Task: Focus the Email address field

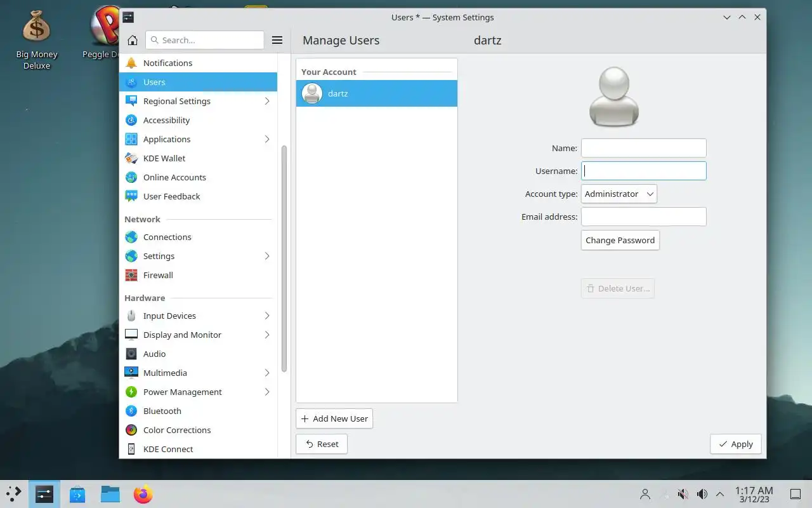Action: pyautogui.click(x=643, y=217)
